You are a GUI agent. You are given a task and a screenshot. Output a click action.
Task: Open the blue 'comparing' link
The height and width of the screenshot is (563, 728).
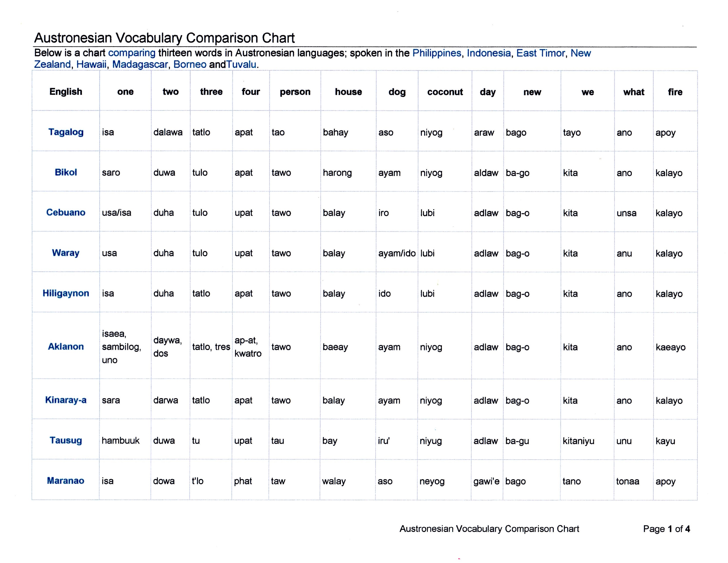[x=132, y=53]
